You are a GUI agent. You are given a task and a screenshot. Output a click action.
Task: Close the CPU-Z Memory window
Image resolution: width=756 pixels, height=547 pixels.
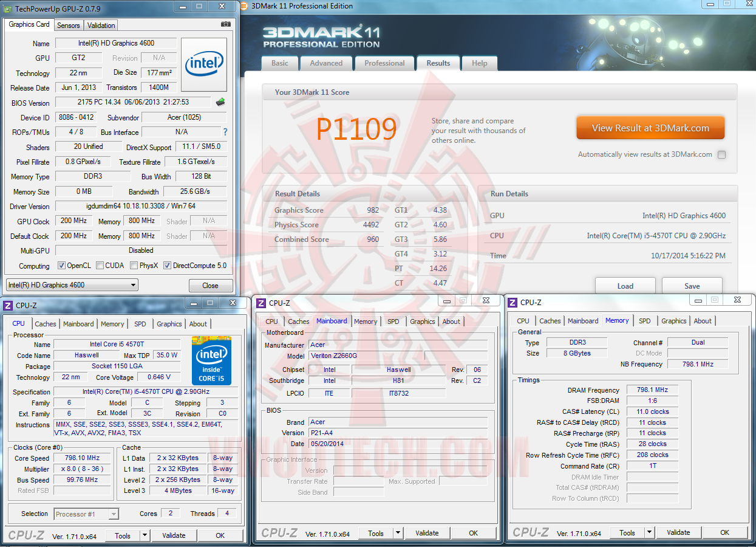tap(737, 300)
